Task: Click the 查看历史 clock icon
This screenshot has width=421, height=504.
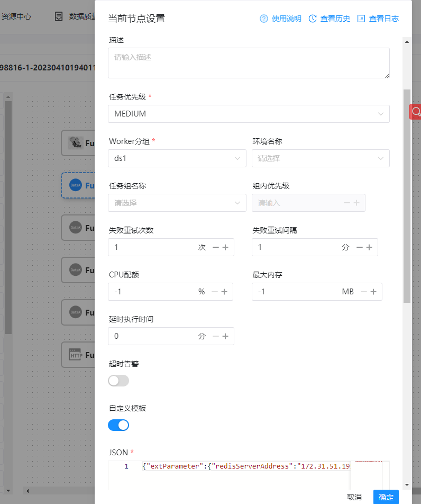Action: pos(313,19)
